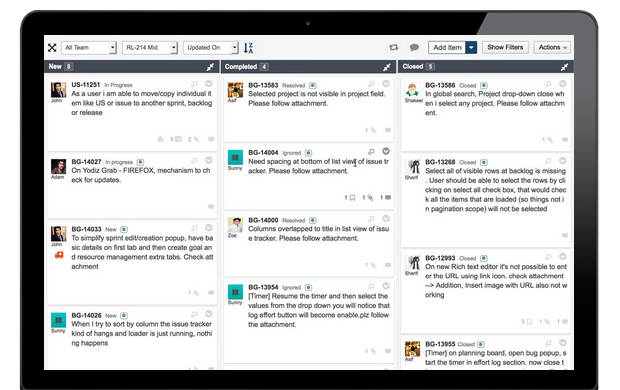
Task: Click Shakeel's avatar on card BG-13586
Action: [x=412, y=90]
